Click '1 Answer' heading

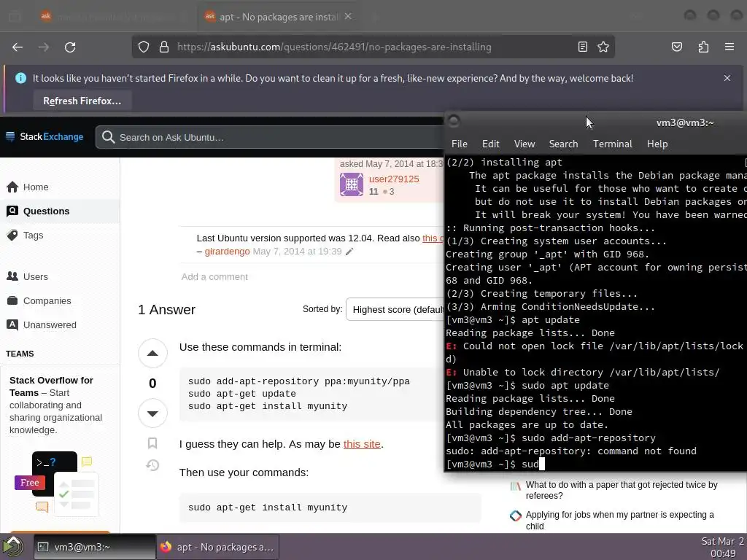[167, 310]
